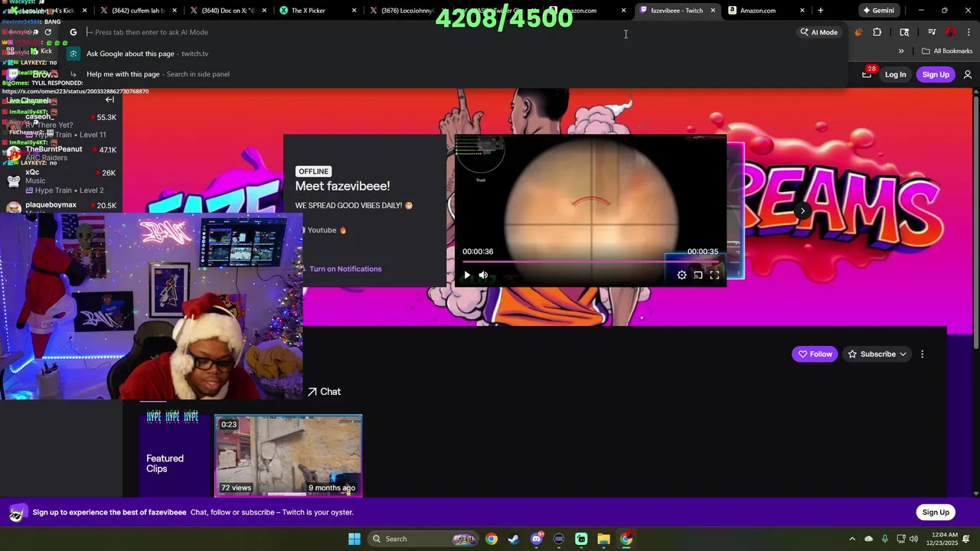Viewport: 980px width, 551px height.
Task: Expand hidden bookmarks chevron
Action: (x=901, y=51)
